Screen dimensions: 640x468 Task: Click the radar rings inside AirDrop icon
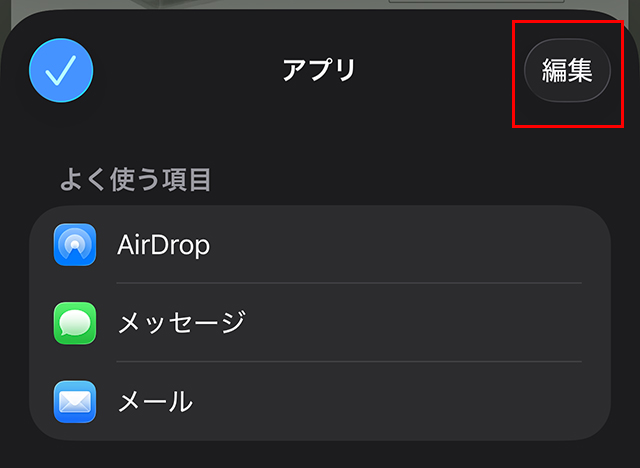tap(75, 243)
